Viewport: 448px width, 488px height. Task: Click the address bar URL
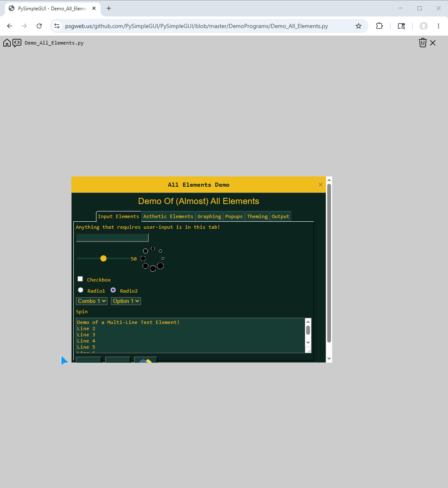[196, 26]
